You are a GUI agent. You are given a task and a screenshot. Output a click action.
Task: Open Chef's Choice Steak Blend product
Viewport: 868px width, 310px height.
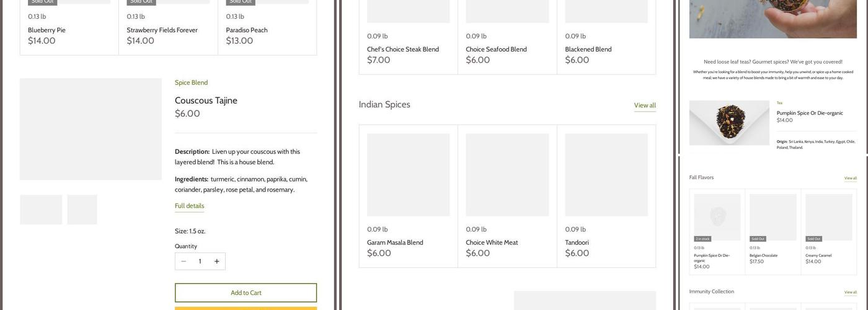tap(402, 50)
